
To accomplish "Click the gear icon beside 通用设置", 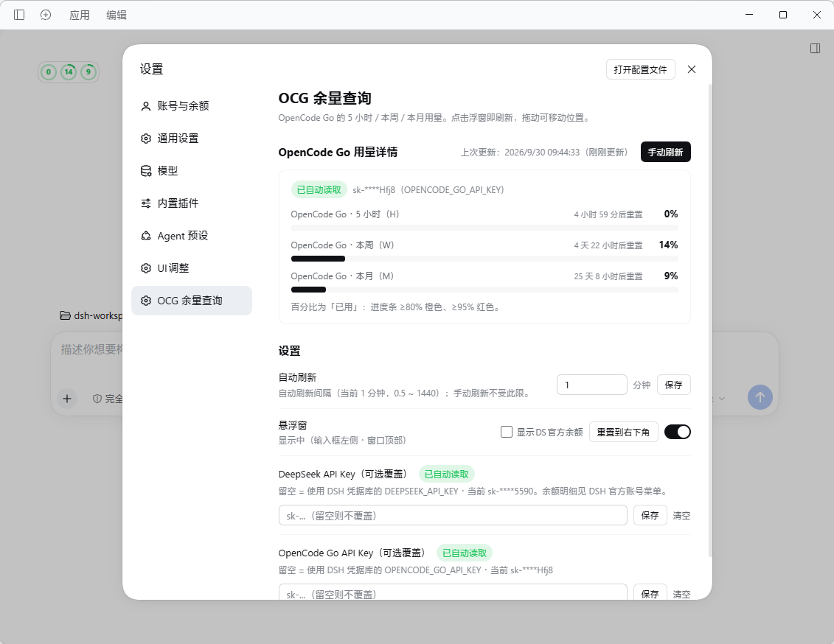I will coord(146,139).
